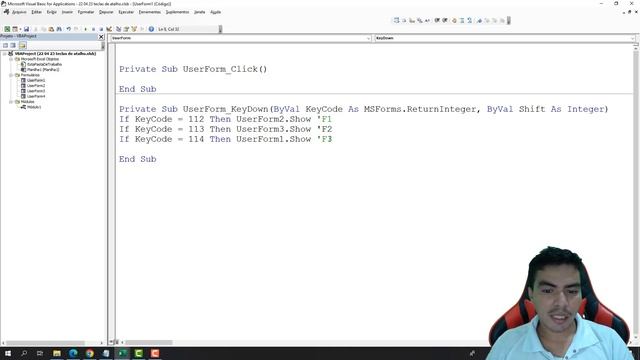
Task: Open the Depurar menu
Action: [106, 12]
